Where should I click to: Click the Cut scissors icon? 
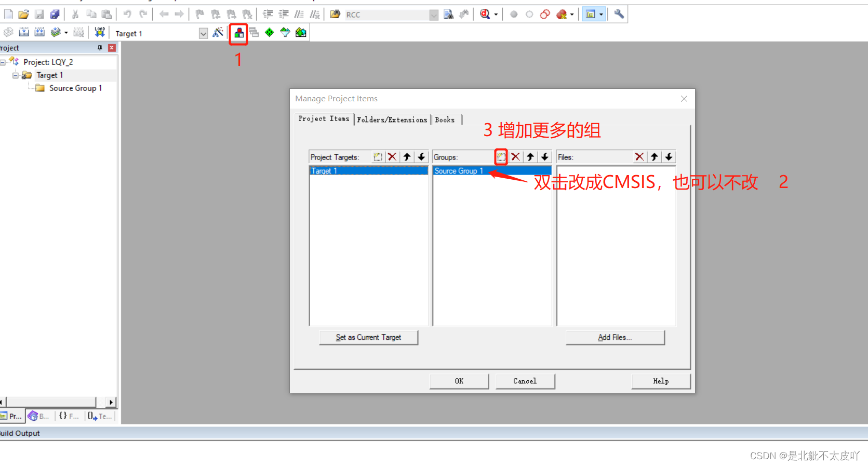pyautogui.click(x=75, y=14)
